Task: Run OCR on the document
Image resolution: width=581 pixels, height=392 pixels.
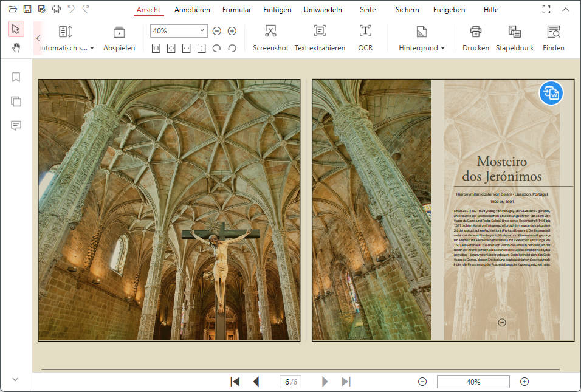Action: [365, 38]
